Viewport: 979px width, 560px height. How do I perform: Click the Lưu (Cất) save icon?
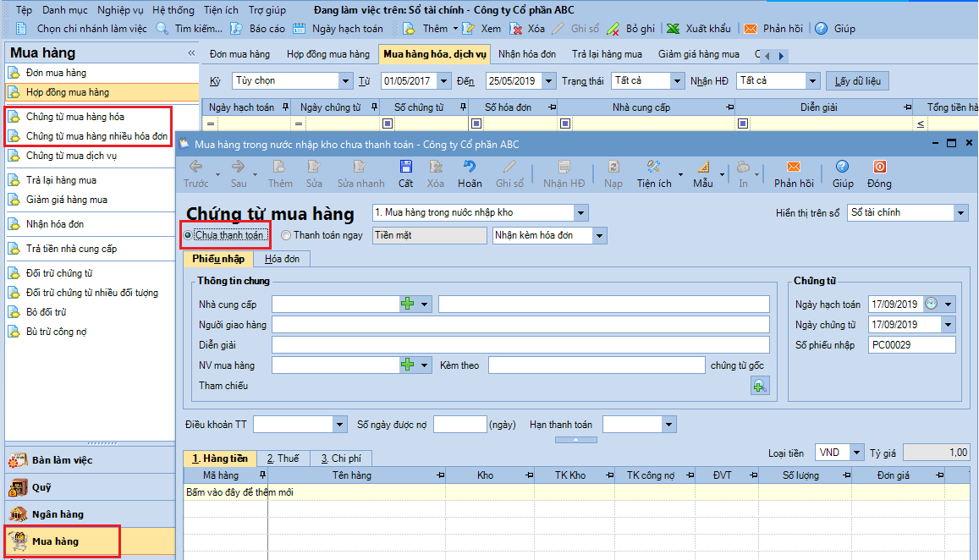pos(406,167)
